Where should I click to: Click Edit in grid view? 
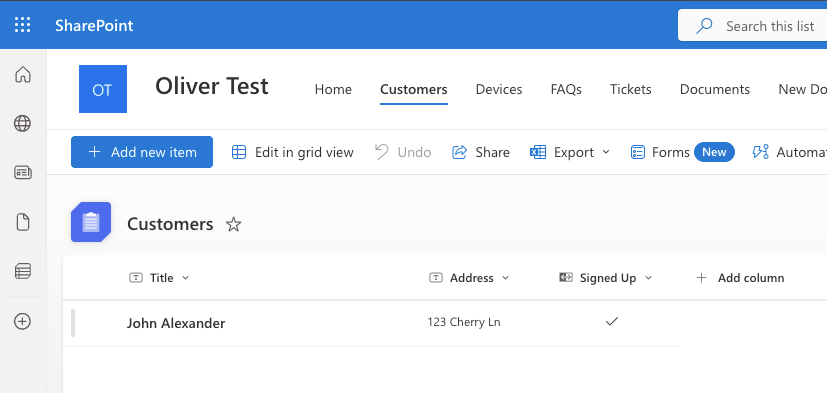click(293, 152)
